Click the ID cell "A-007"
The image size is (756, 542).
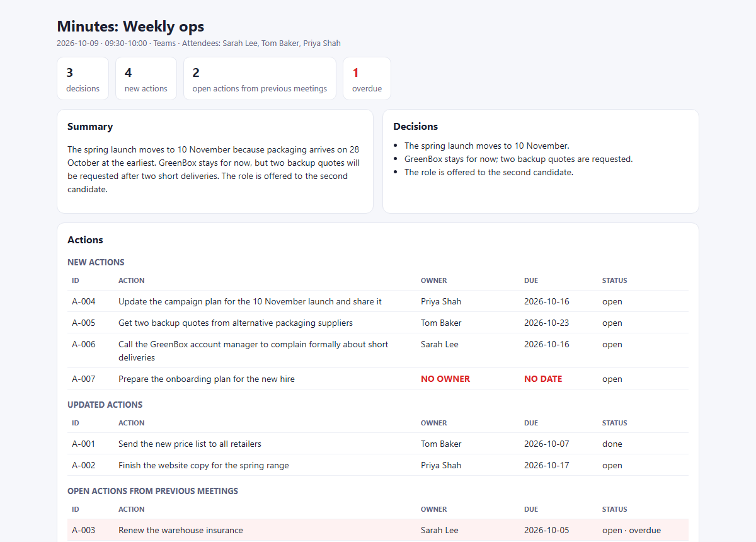click(x=84, y=379)
